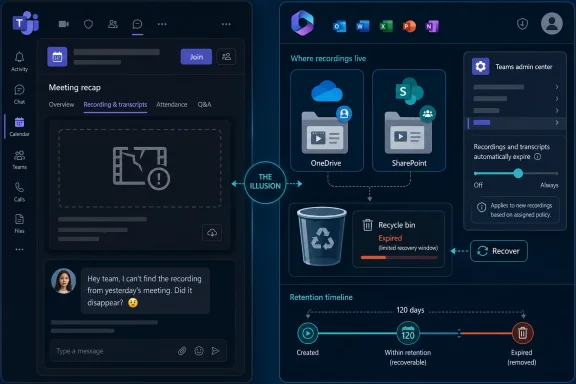Viewport: 576px width, 384px height.
Task: Open Teams in the left sidebar
Action: pos(19,159)
